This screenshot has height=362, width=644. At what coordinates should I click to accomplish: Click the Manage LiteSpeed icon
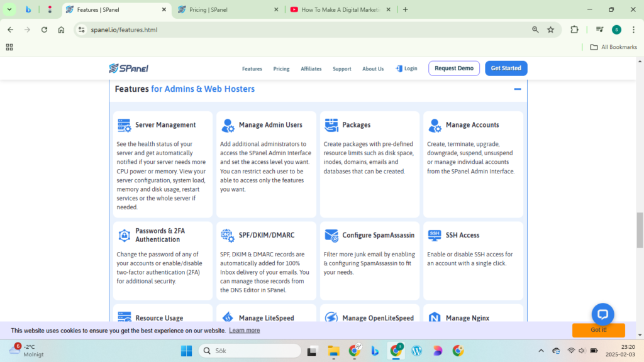pos(228,317)
